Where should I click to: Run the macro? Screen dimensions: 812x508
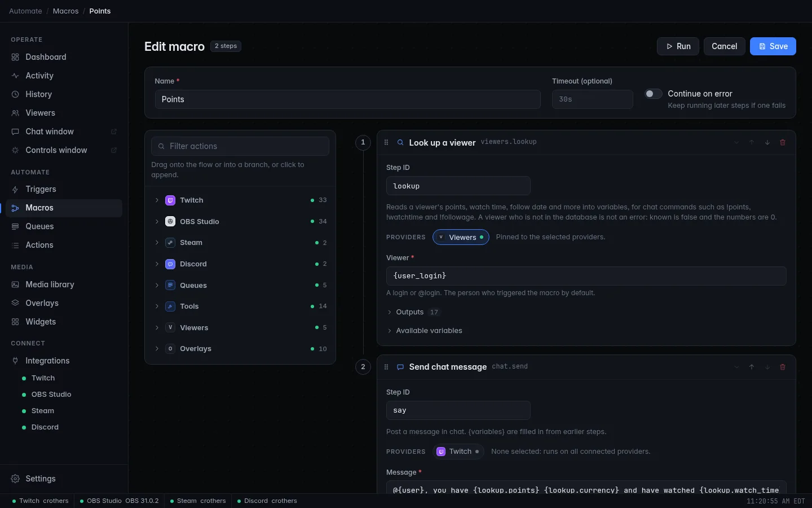[678, 46]
